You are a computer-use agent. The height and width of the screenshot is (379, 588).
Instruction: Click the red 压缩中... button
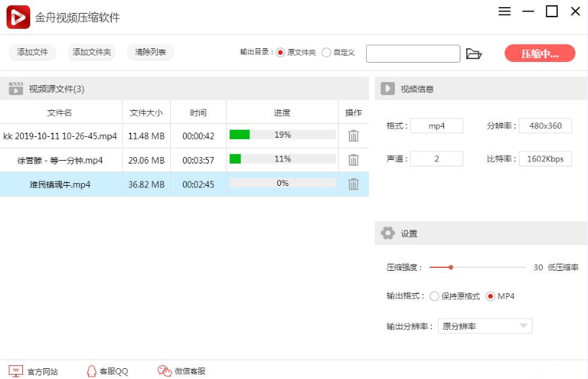tap(540, 53)
